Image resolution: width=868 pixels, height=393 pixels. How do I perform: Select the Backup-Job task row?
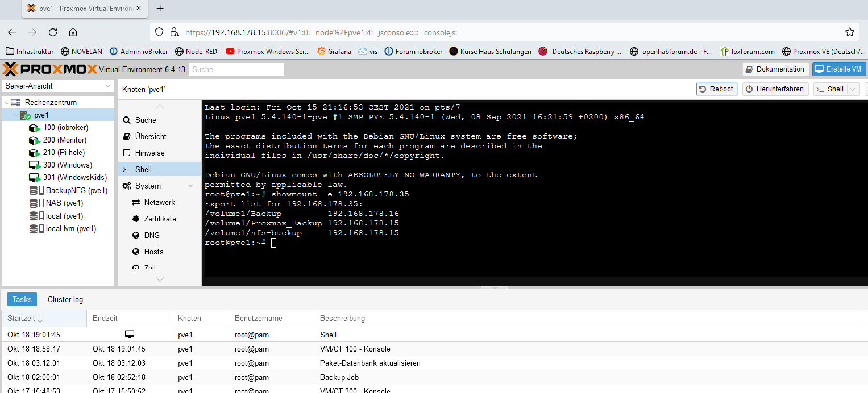[x=434, y=377]
